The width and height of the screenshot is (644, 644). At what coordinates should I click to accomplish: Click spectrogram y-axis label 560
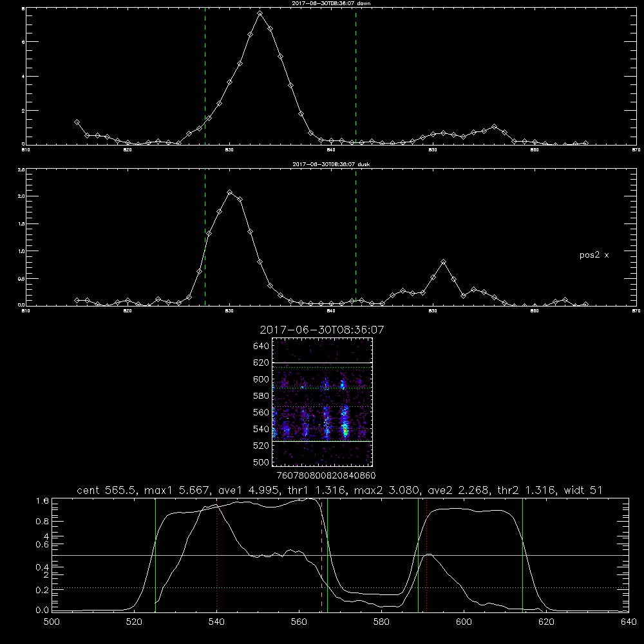tap(261, 412)
